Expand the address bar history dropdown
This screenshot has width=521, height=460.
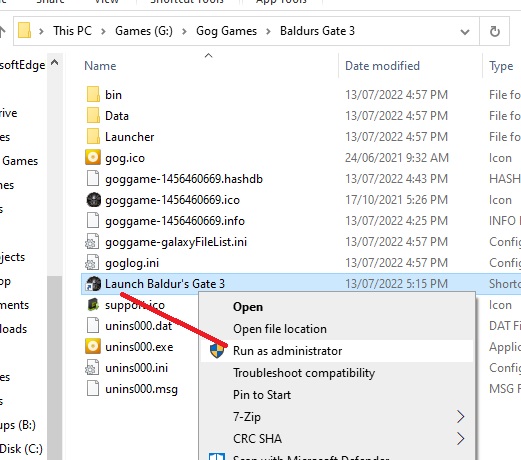[465, 32]
